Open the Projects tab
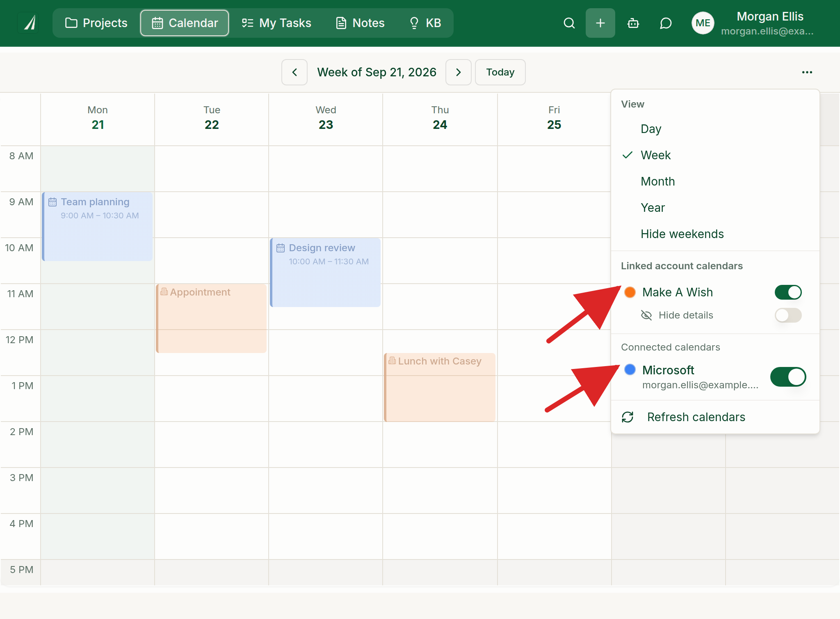Image resolution: width=840 pixels, height=619 pixels. point(96,23)
